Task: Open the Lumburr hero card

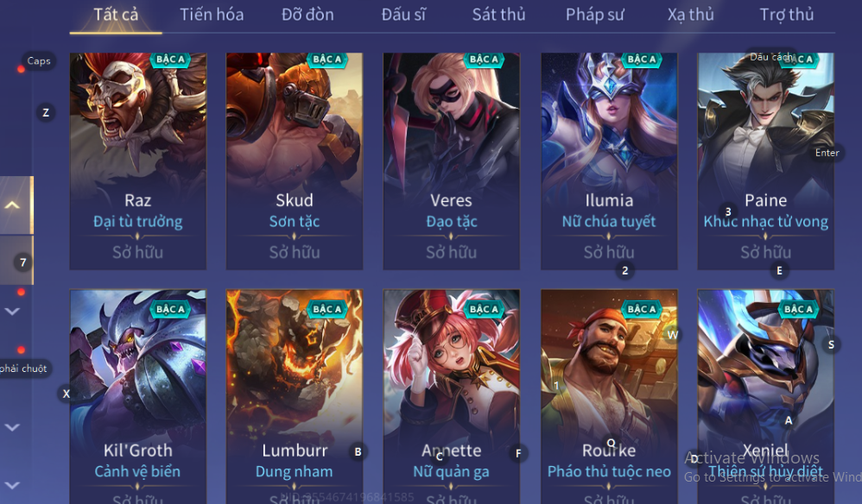Action: point(295,396)
